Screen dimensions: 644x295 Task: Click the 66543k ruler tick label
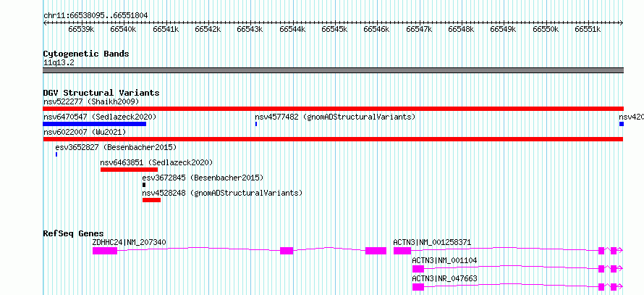tap(250, 29)
